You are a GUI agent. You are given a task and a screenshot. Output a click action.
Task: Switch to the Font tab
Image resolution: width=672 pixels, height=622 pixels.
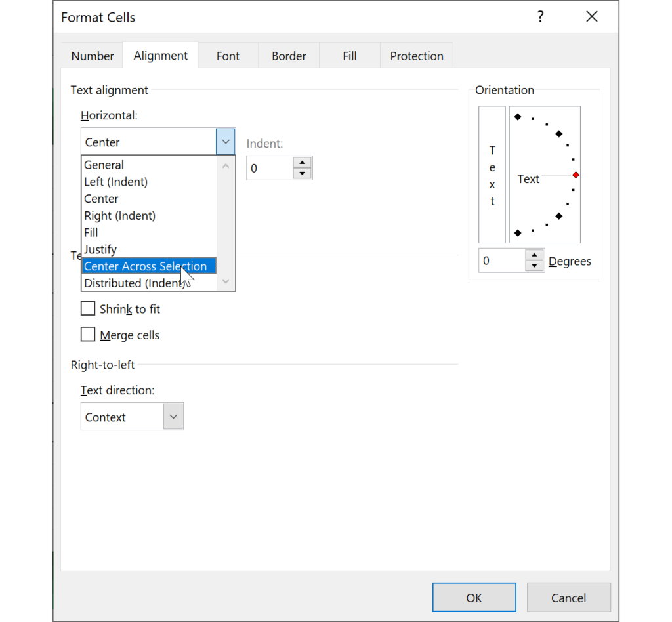[x=228, y=56]
